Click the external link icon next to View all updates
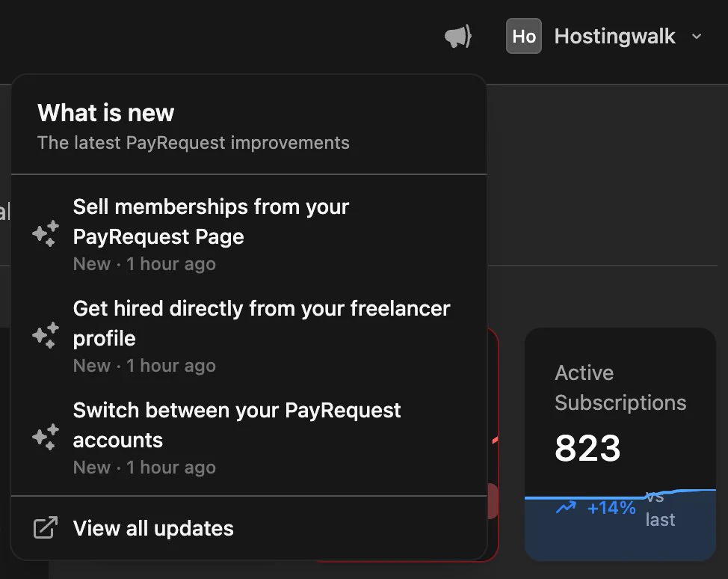The width and height of the screenshot is (728, 579). click(x=46, y=528)
